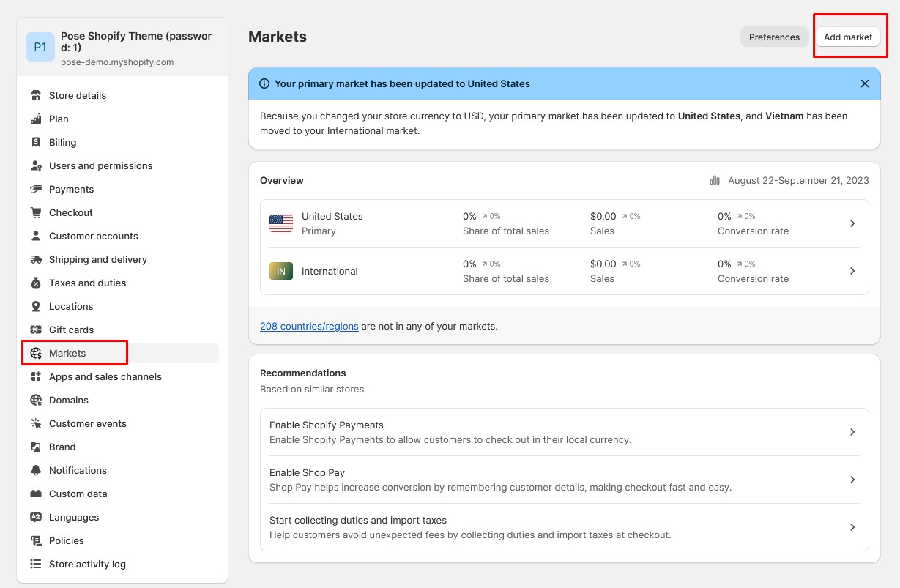Click the Based on similar stores subtitle
900x588 pixels.
[x=312, y=389]
